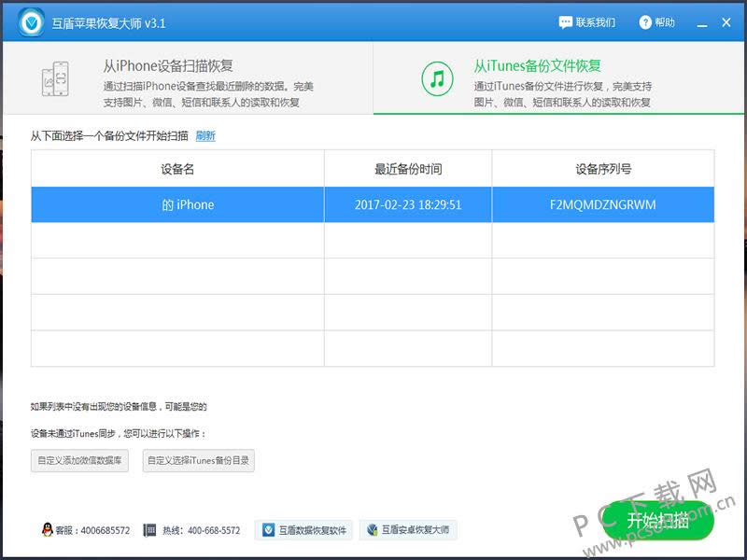The width and height of the screenshot is (747, 560).
Task: Click the green iTunes music note icon
Action: [437, 78]
